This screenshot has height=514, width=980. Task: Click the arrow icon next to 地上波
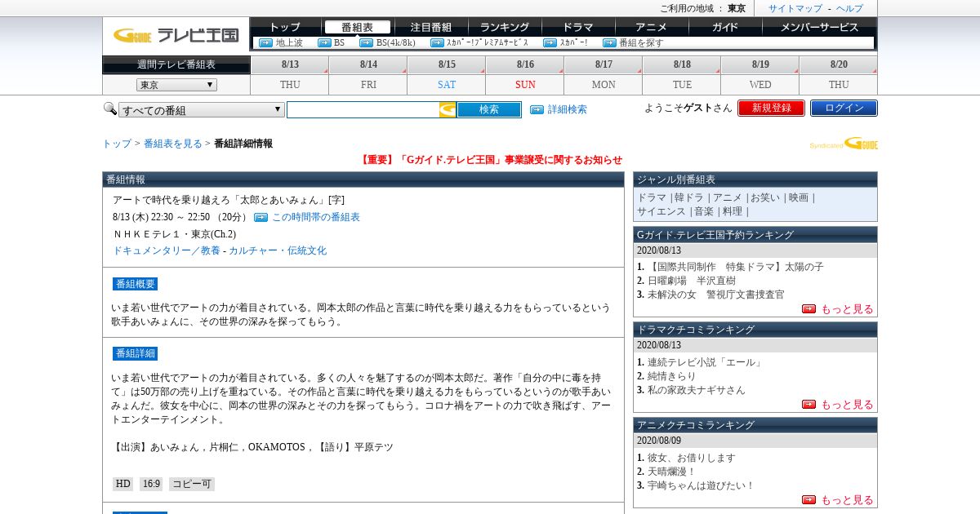pos(265,42)
